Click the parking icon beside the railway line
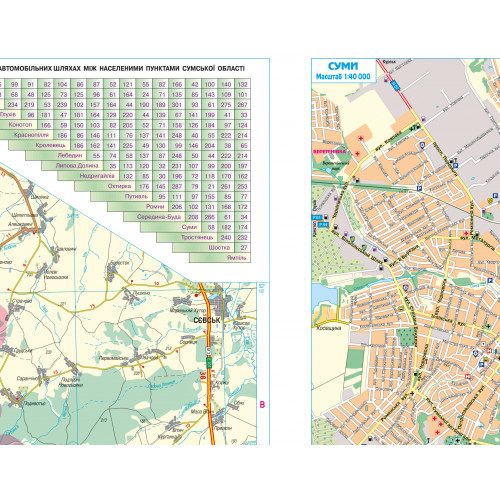500x500 pixels. (419, 189)
